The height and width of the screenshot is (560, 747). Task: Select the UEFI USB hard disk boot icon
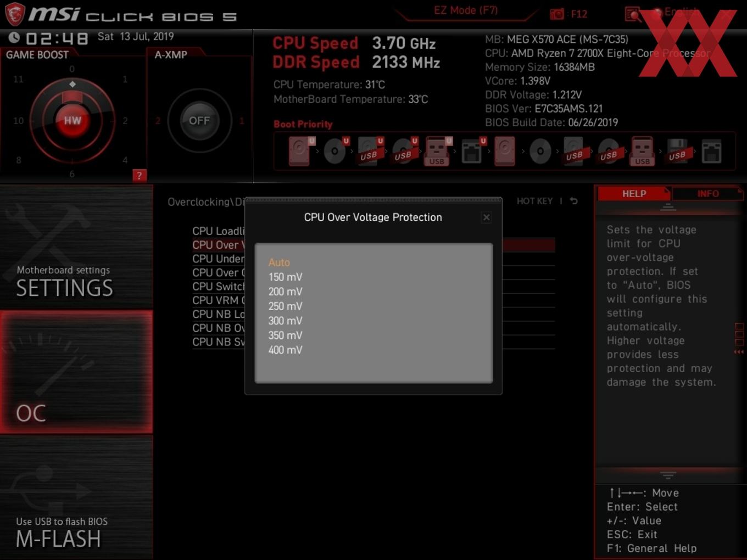pyautogui.click(x=370, y=151)
